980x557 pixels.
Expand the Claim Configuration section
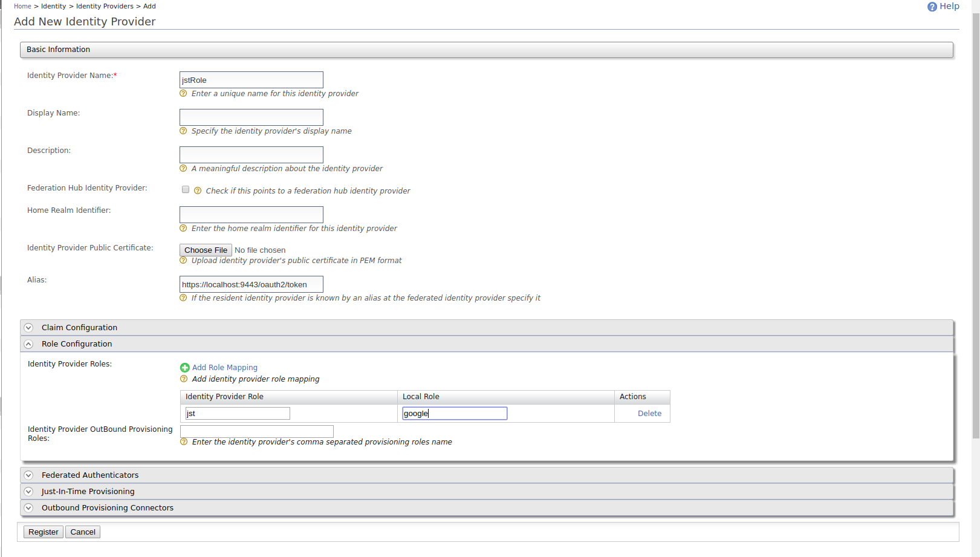487,328
